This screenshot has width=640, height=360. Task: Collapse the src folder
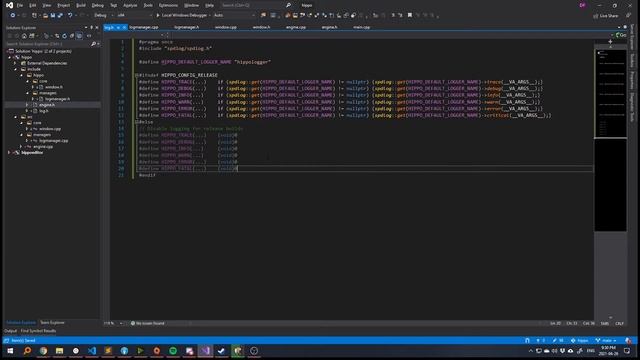[x=16, y=117]
